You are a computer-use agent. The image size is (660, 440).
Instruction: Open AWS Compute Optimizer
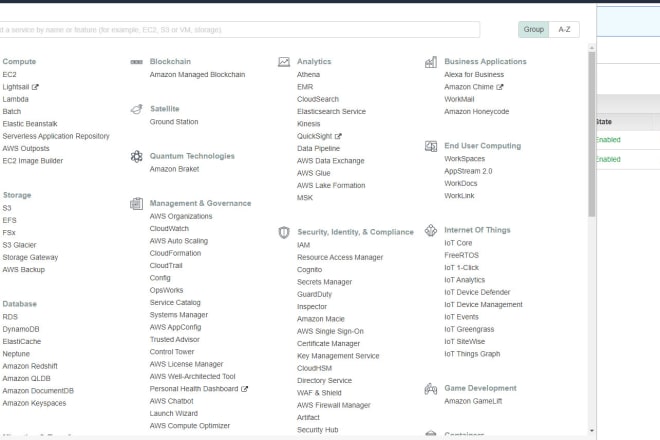[x=190, y=426]
